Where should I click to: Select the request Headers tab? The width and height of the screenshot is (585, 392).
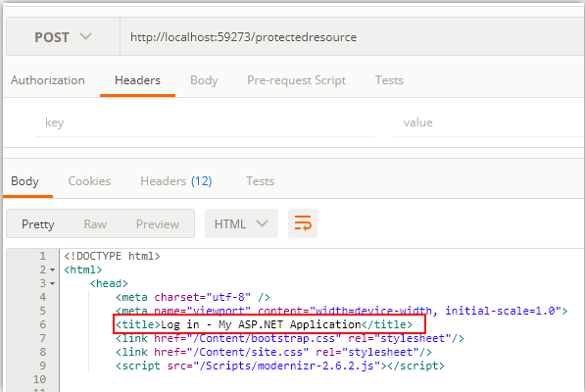point(137,80)
